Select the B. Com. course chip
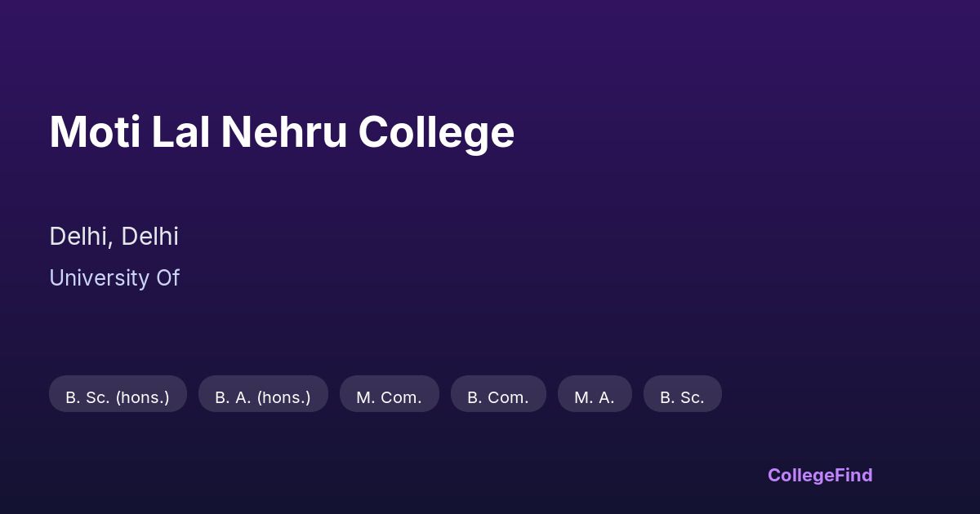The height and width of the screenshot is (514, 980). pos(498,394)
